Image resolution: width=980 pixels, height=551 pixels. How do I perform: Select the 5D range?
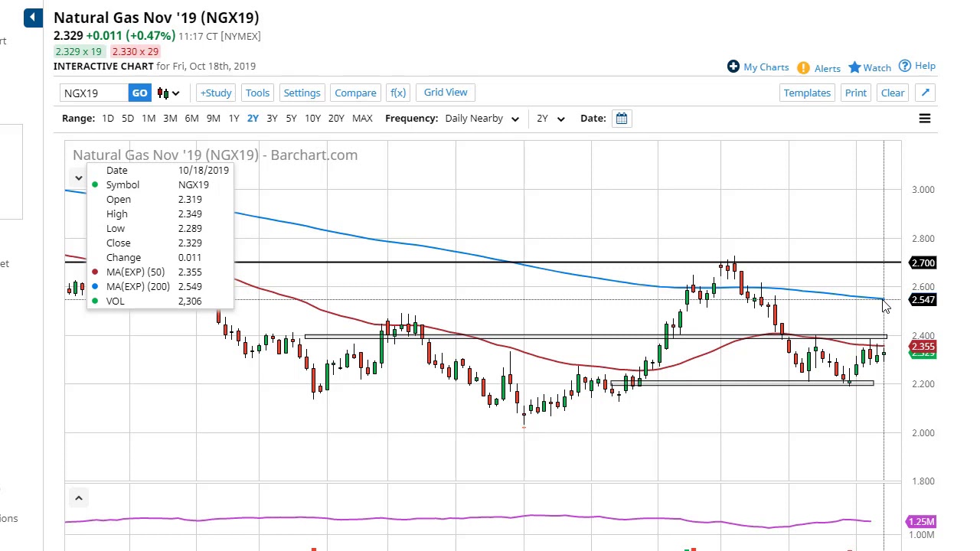pos(128,119)
